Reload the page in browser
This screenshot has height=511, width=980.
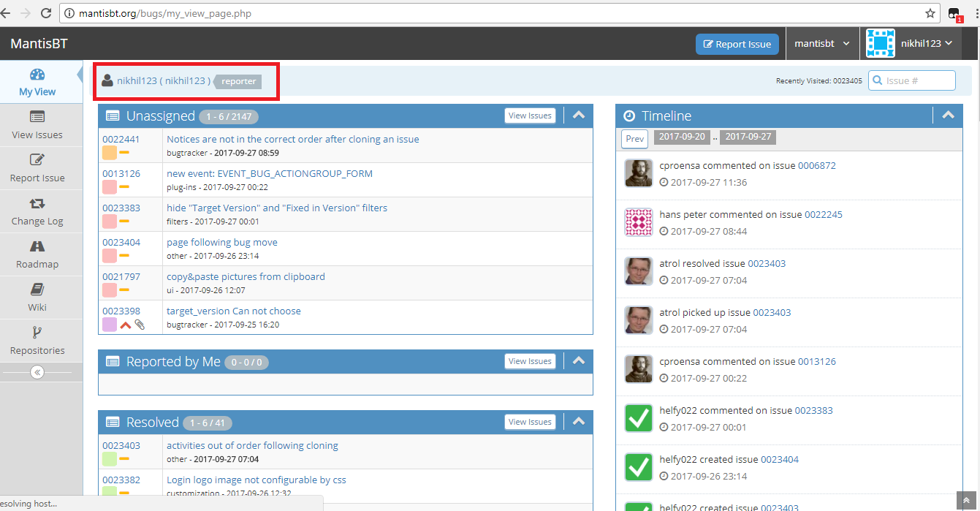coord(46,13)
